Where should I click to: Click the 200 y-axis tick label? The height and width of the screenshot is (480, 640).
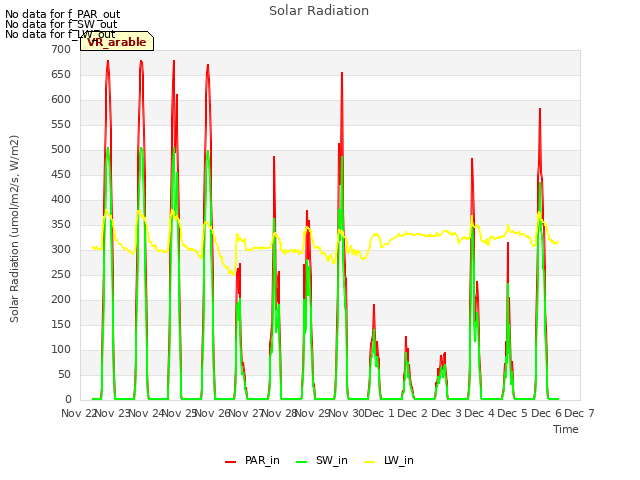pyautogui.click(x=61, y=300)
